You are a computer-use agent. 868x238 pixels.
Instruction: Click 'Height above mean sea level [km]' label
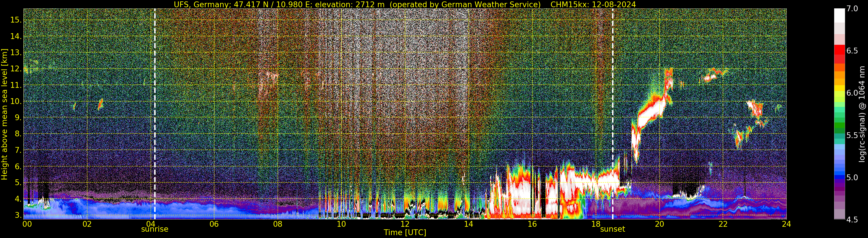coord(4,114)
